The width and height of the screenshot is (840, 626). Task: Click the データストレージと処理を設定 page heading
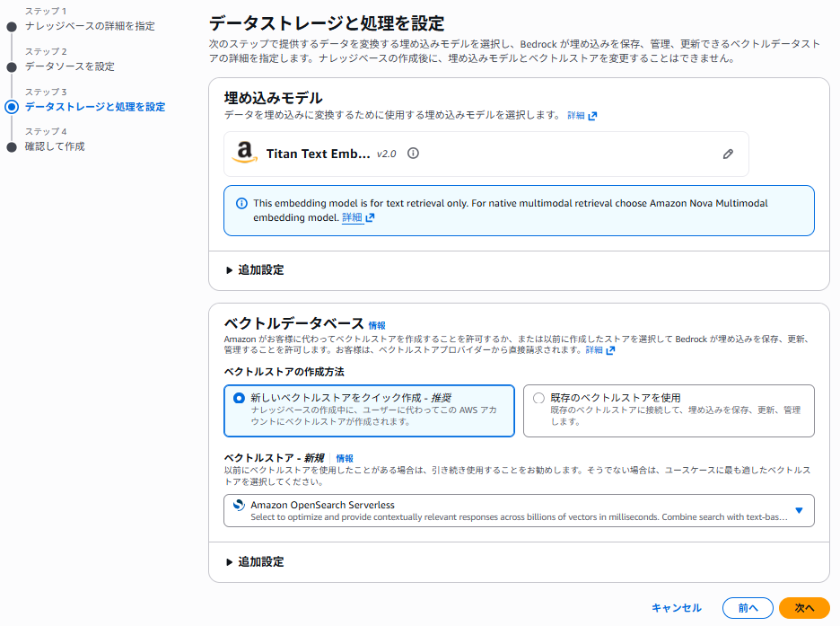(327, 23)
